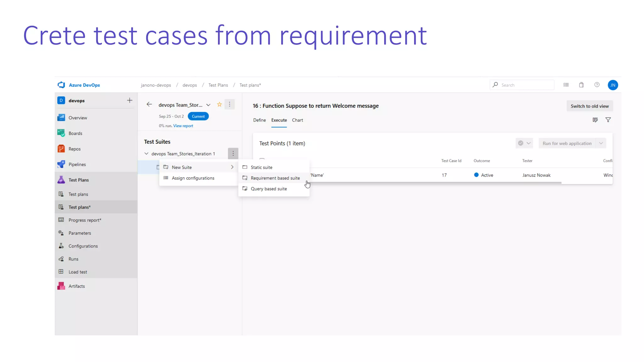The height and width of the screenshot is (362, 644).
Task: Open the Boards sidebar icon
Action: pyautogui.click(x=61, y=133)
